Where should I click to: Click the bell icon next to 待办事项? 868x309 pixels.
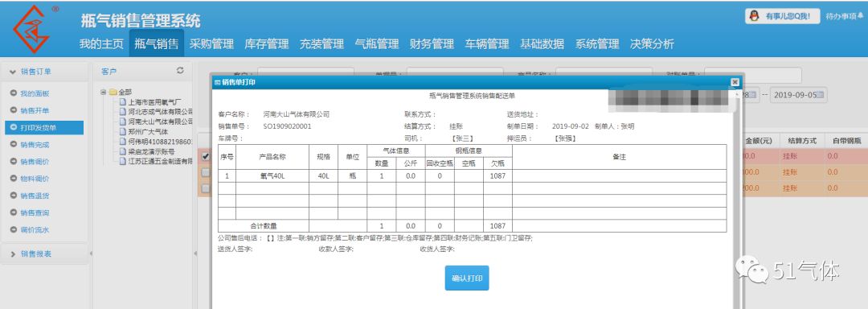860,16
